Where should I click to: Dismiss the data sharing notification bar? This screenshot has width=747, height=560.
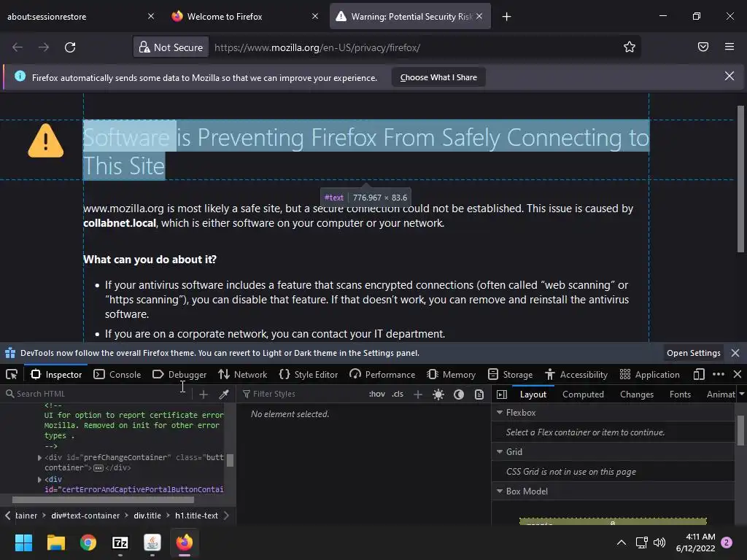pyautogui.click(x=729, y=76)
